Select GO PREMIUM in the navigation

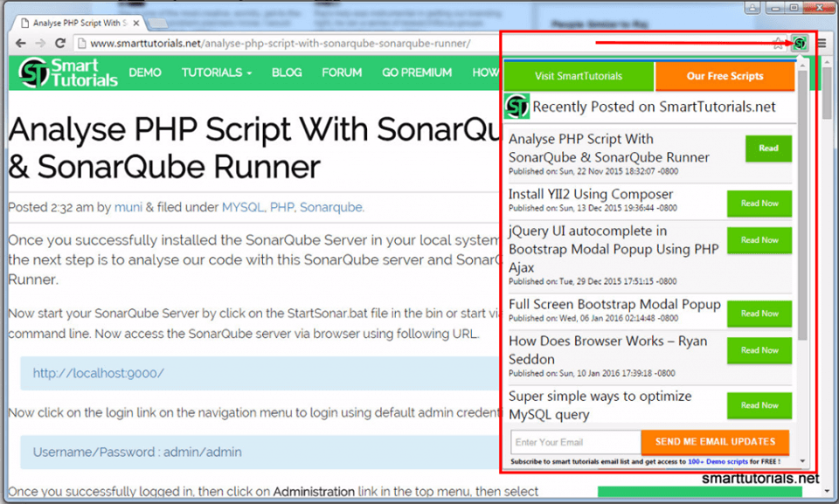(x=417, y=72)
